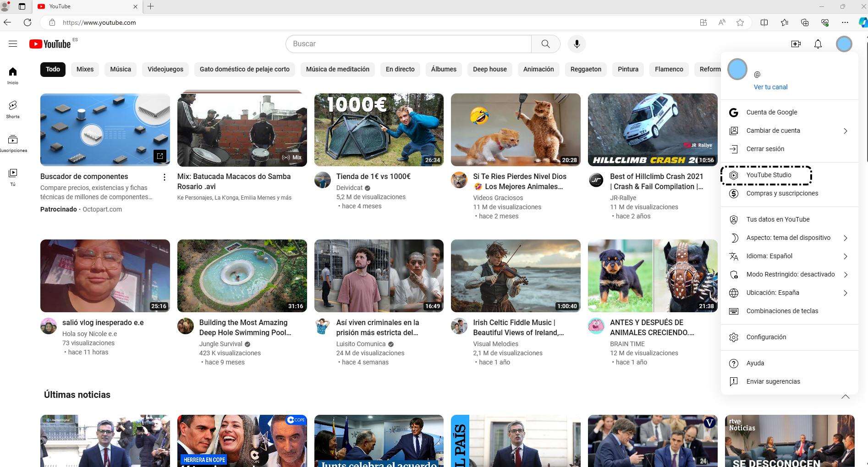Open the Create video icon
This screenshot has height=467, width=868.
[796, 44]
